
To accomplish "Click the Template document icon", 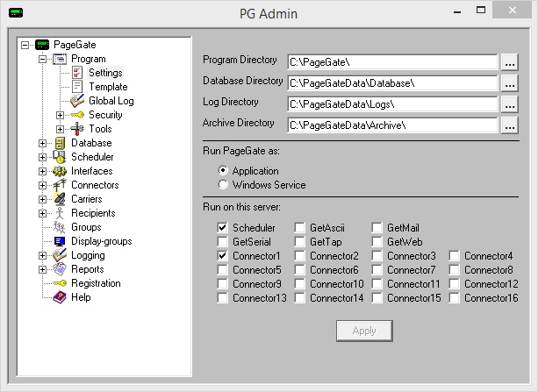I will click(77, 87).
